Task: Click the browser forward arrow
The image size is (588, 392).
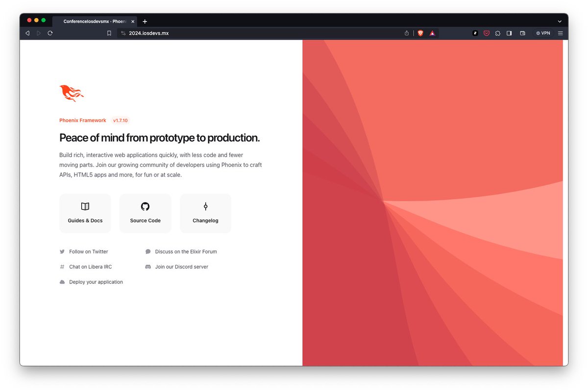Action: [x=39, y=33]
